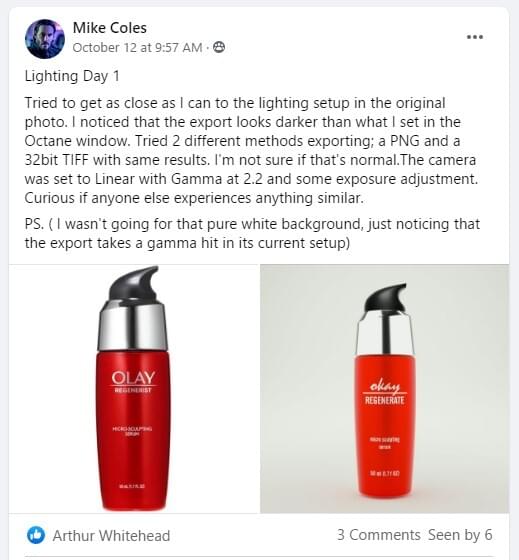Viewport: 519px width, 560px height.
Task: Click the PS paragraph about white background
Action: pyautogui.click(x=252, y=234)
